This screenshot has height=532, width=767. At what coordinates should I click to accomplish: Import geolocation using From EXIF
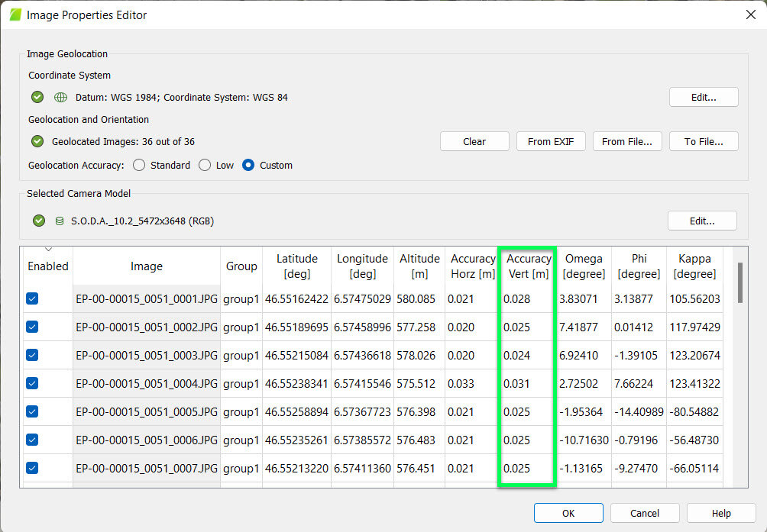click(550, 140)
